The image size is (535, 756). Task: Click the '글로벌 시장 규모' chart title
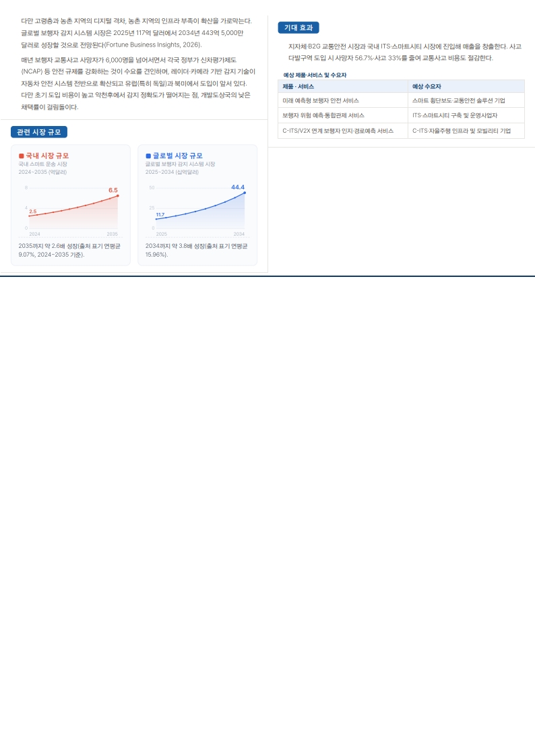click(178, 156)
